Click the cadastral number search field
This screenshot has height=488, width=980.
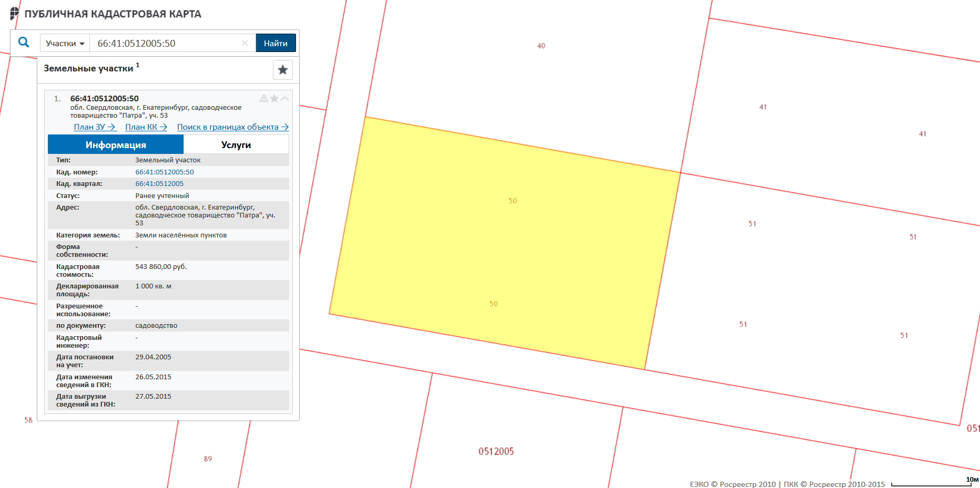(166, 44)
